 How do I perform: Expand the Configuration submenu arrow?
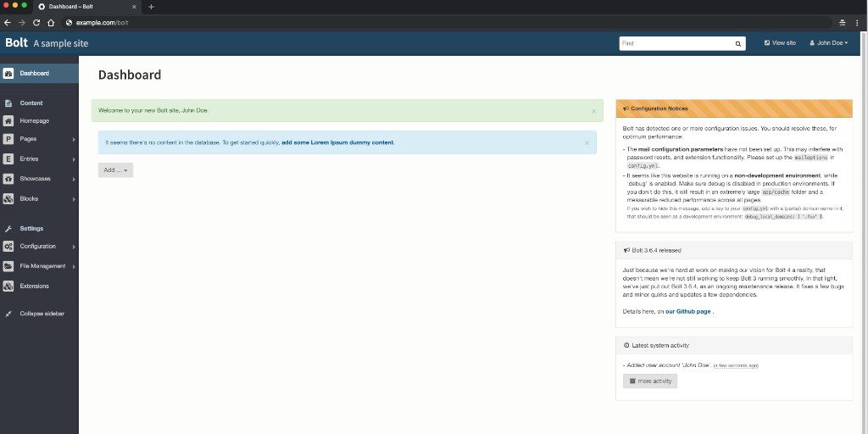74,247
